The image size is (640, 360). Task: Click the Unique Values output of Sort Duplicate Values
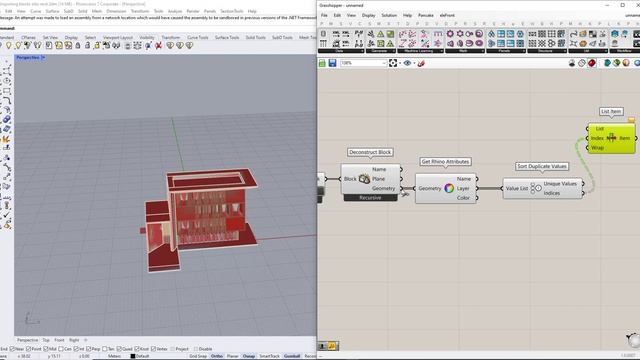click(560, 184)
